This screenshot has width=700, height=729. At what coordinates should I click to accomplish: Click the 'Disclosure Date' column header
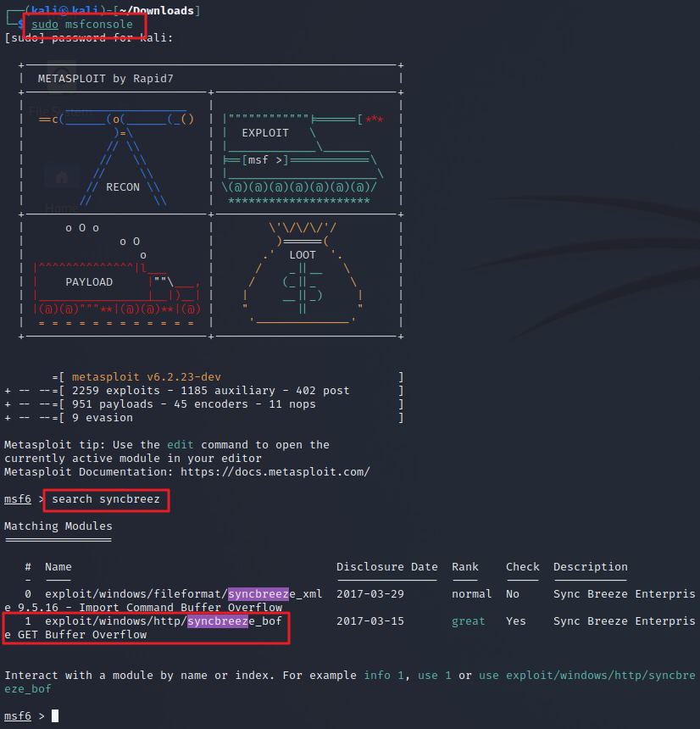point(386,567)
